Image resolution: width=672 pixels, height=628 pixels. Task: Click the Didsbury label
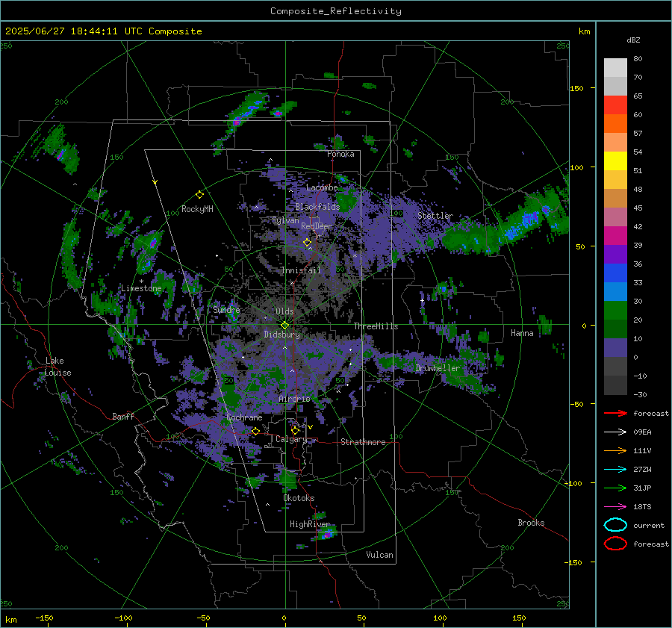[x=281, y=335]
